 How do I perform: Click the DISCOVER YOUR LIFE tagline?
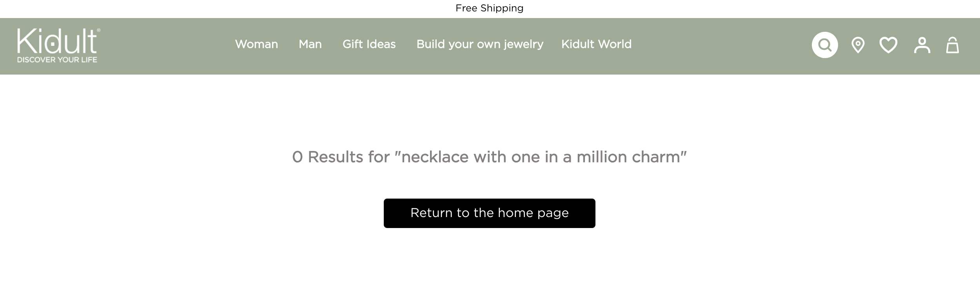tap(57, 60)
